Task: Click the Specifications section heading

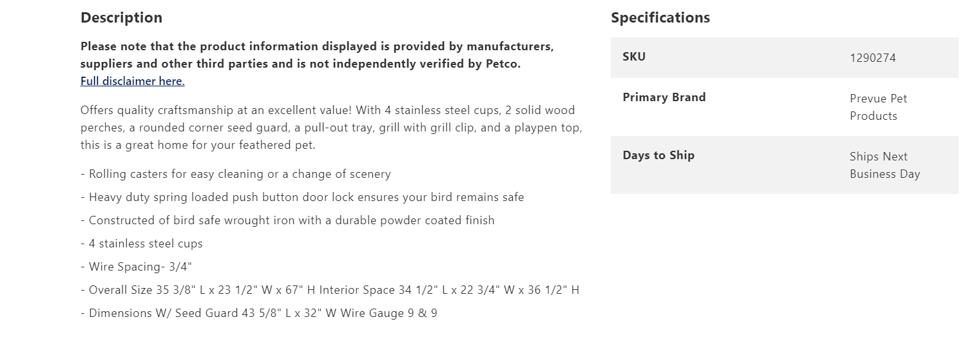Action: point(660,17)
